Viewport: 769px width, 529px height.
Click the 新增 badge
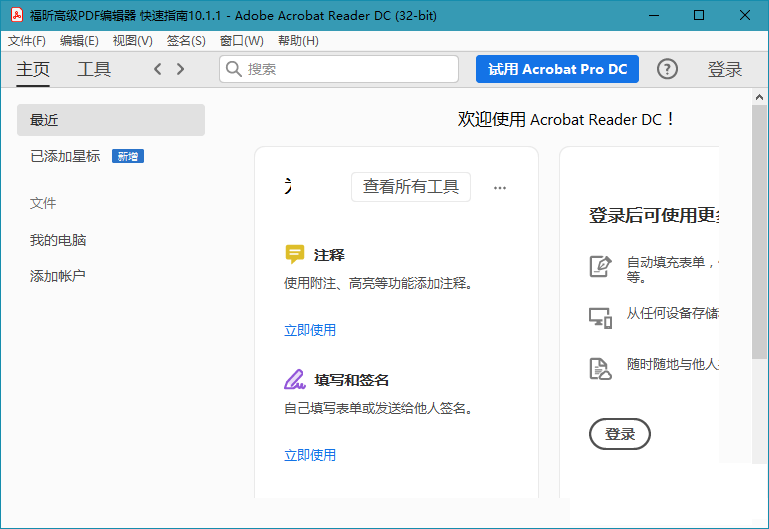pos(128,156)
